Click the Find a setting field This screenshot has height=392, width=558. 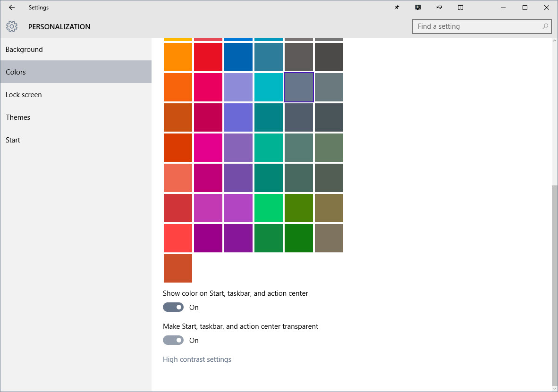tap(482, 26)
